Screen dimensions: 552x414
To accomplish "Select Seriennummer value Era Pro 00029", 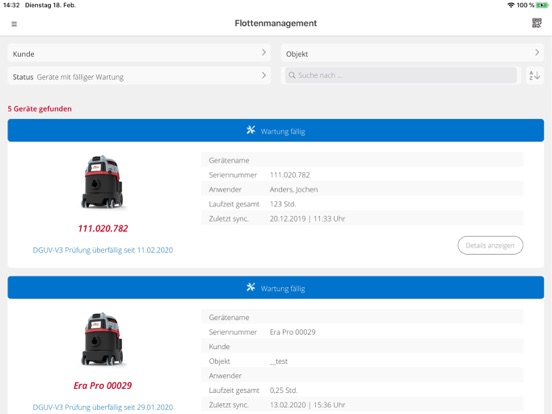I will coord(293,332).
